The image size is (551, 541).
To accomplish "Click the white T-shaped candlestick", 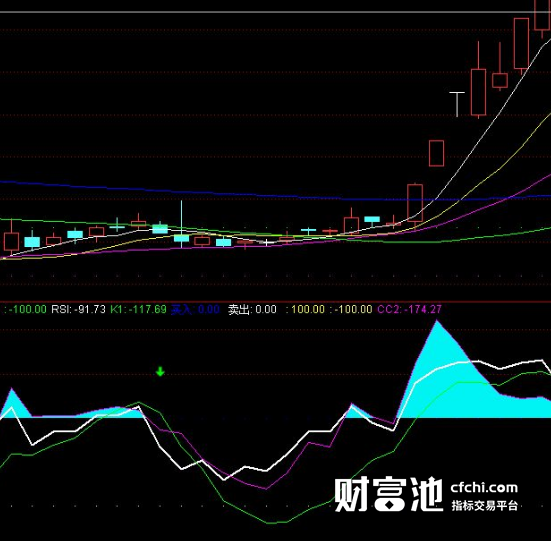I will pos(457,104).
